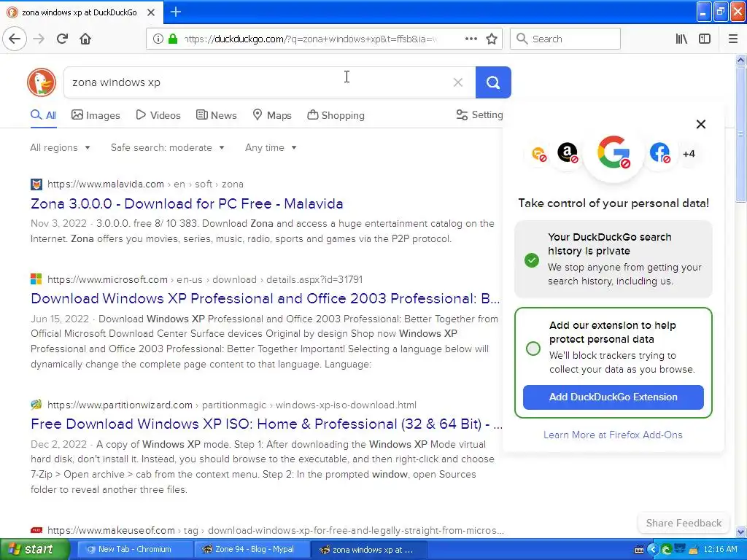Click the MakeUseOf result favicon

[x=36, y=530]
